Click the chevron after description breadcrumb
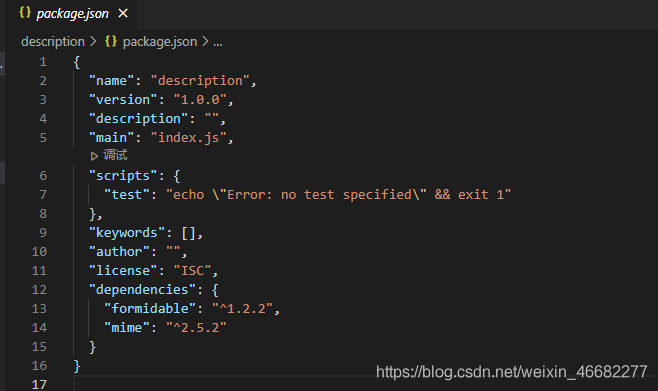Viewport: 658px width, 391px height. (x=93, y=42)
